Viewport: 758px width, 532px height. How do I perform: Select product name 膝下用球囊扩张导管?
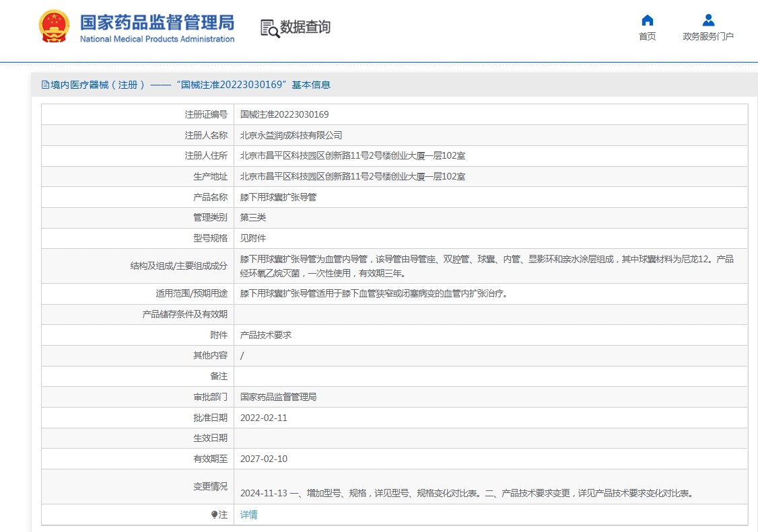pyautogui.click(x=278, y=197)
